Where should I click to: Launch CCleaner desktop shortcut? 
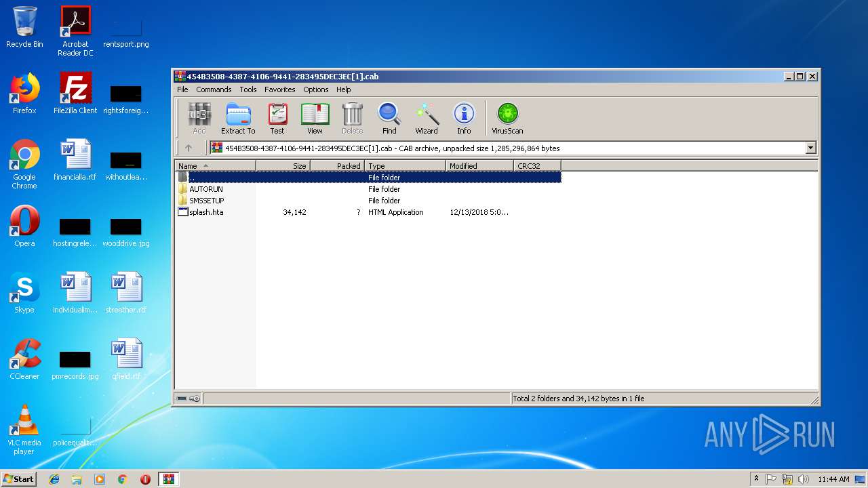[x=24, y=359]
